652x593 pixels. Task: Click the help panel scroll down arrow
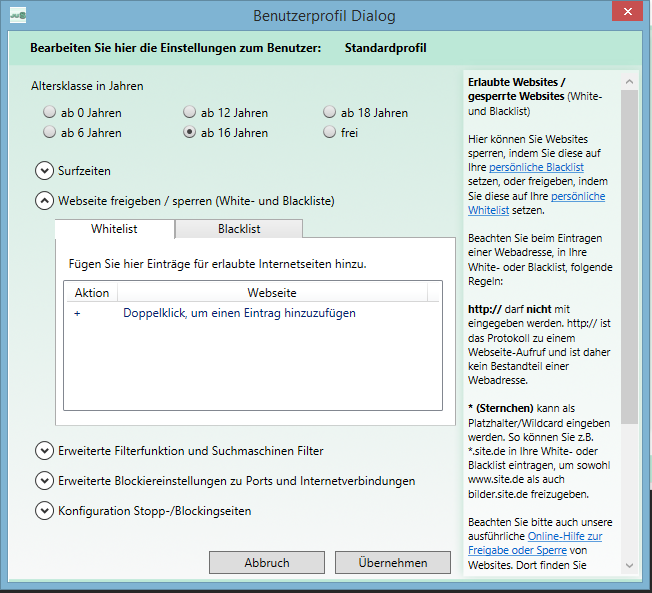[629, 567]
